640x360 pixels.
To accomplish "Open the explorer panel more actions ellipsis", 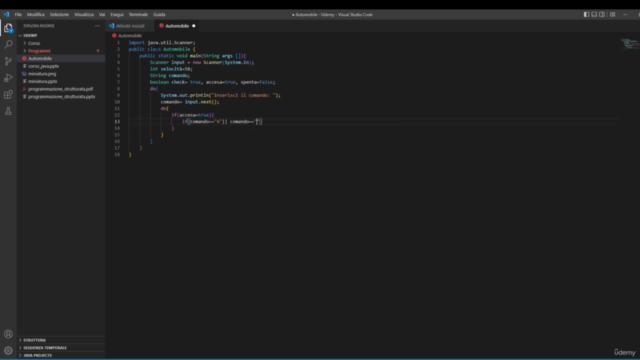I will click(x=97, y=26).
